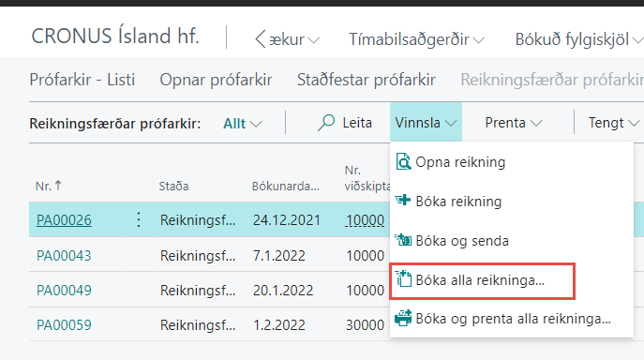Open the Bókuð fylgiskjöl menu
Image resolution: width=644 pixels, height=360 pixels.
click(578, 39)
